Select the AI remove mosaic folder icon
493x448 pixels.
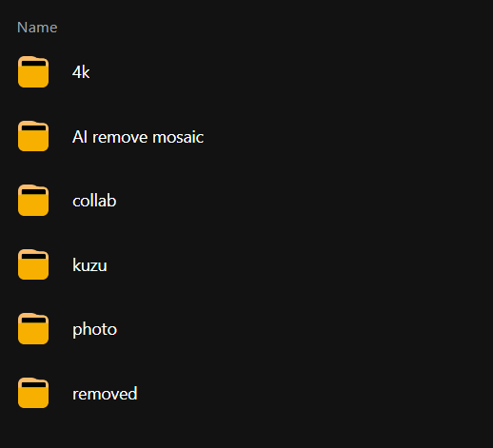pyautogui.click(x=33, y=136)
